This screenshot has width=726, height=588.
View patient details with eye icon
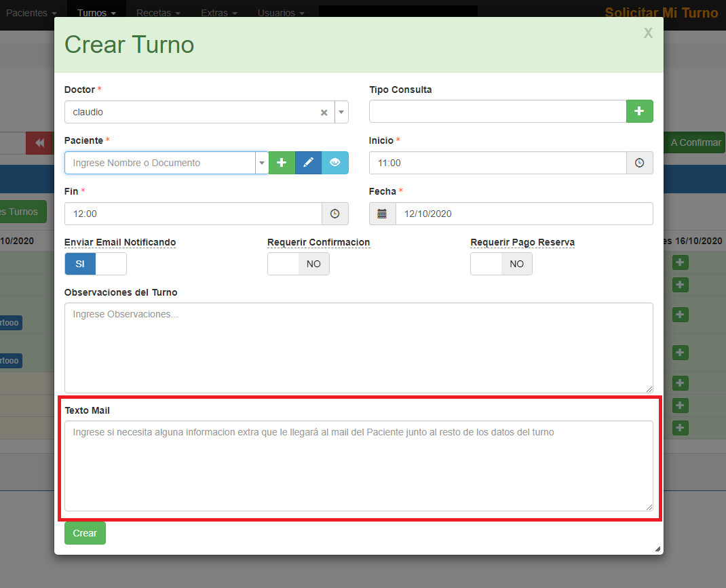point(335,163)
